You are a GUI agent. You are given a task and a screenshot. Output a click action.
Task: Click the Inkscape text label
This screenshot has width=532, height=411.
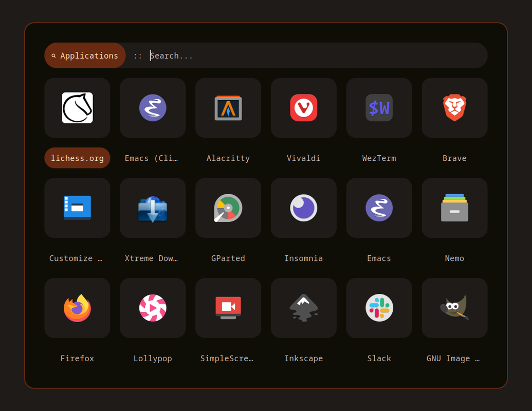pyautogui.click(x=304, y=359)
